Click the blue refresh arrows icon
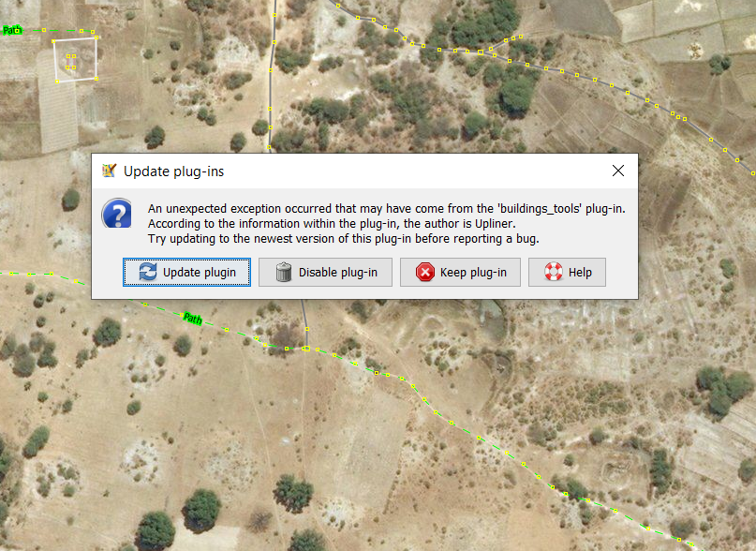This screenshot has width=756, height=551. pos(148,273)
